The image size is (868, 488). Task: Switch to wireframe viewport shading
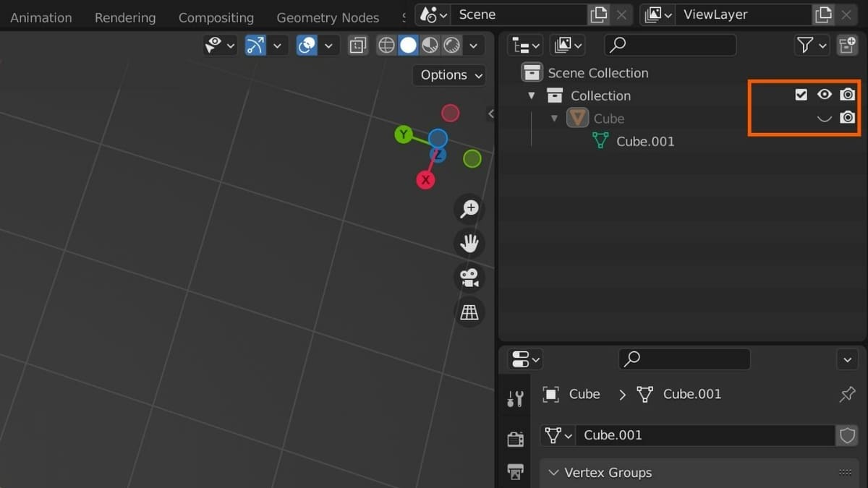pos(387,46)
